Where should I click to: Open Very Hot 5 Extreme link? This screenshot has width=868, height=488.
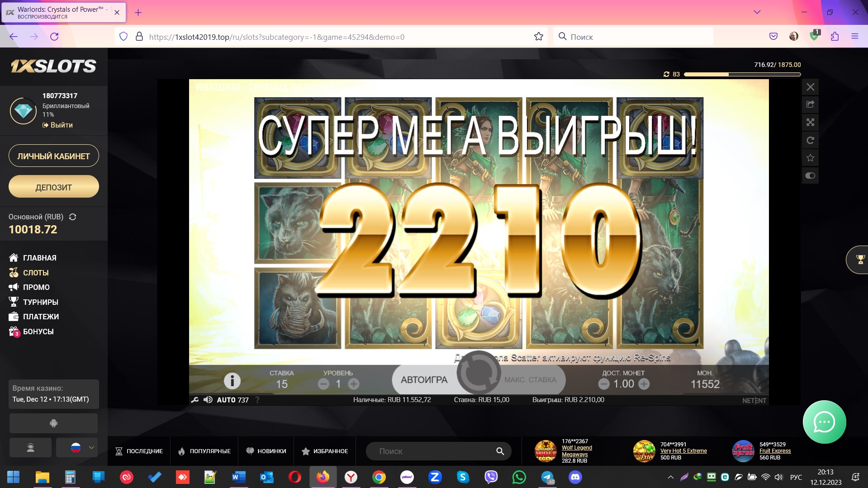pos(683,451)
